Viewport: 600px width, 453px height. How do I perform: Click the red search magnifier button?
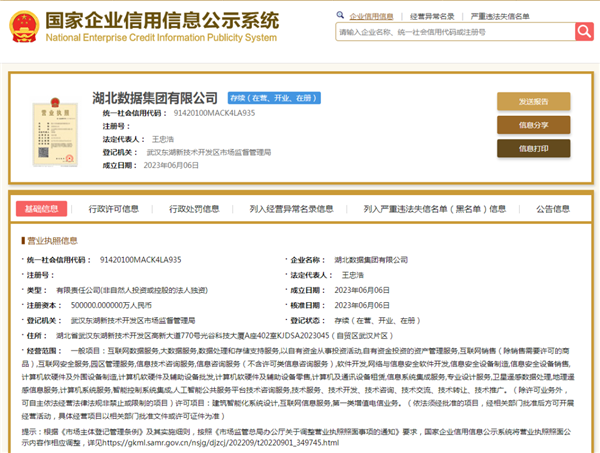coord(584,31)
